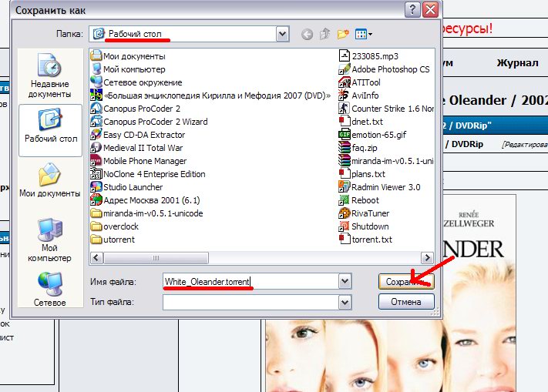
Task: Open Журнал tab on the webpage
Action: tap(517, 63)
